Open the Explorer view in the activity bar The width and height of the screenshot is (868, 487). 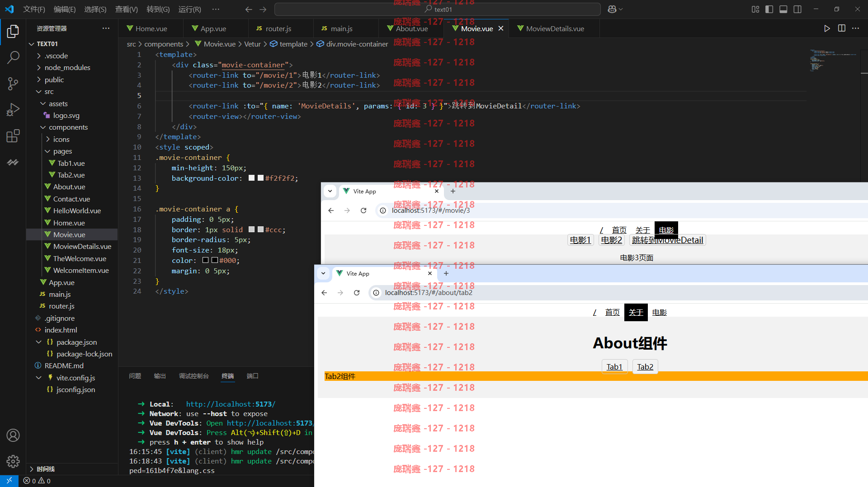pos(13,31)
